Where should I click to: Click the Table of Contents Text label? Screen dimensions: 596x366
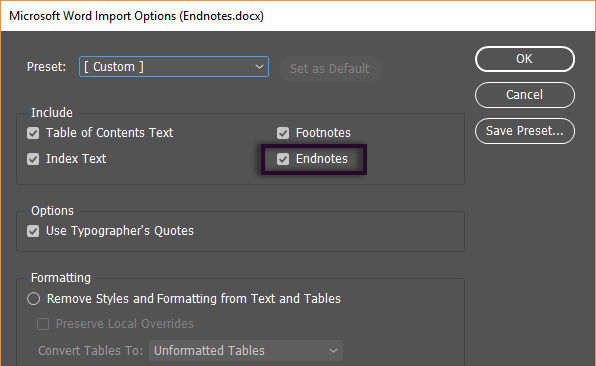pyautogui.click(x=109, y=133)
